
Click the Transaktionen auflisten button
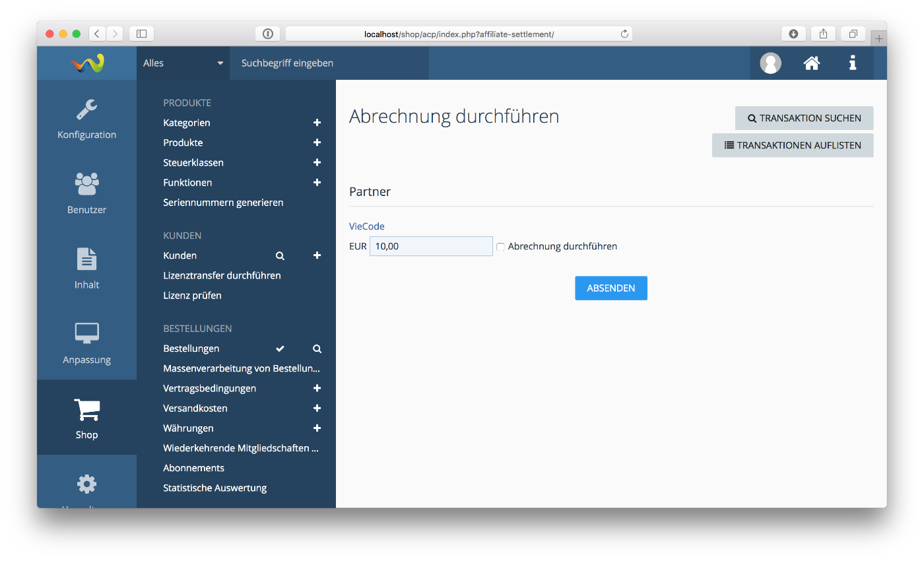(x=792, y=145)
